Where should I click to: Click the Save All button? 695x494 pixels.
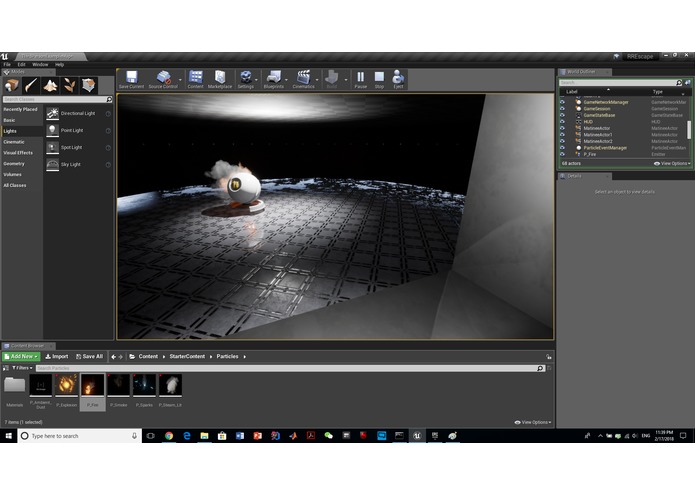click(89, 357)
